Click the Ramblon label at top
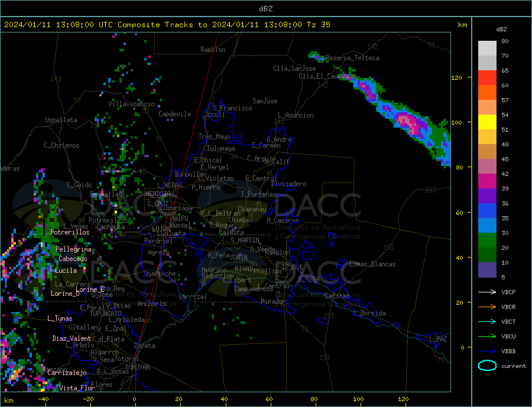532x407 pixels. (x=213, y=50)
